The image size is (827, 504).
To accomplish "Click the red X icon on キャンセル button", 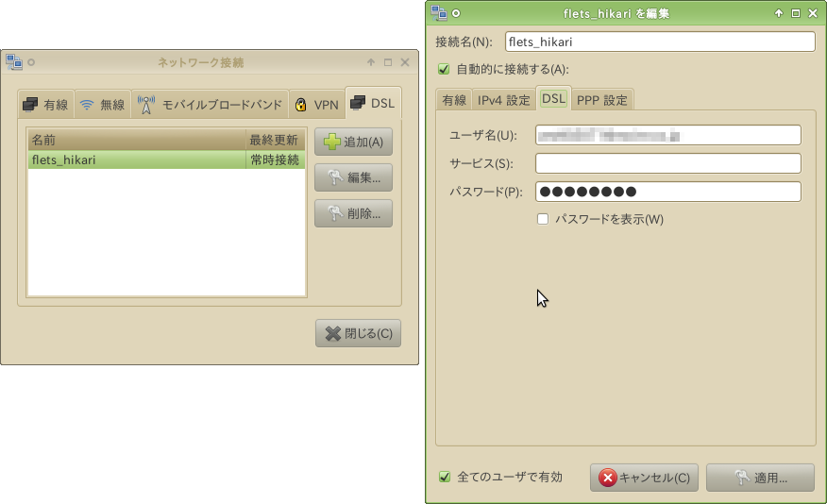I will tap(608, 478).
